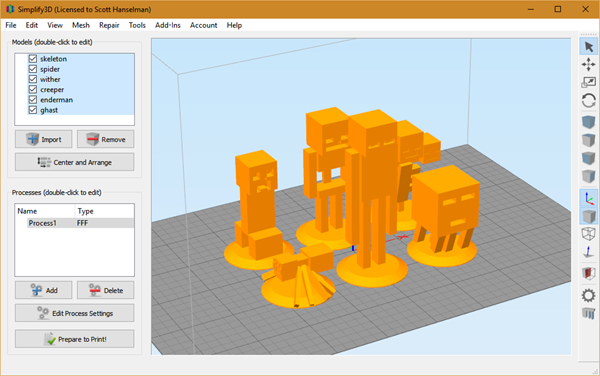Toggle solid model rendering icon
The height and width of the screenshot is (376, 600).
(589, 216)
